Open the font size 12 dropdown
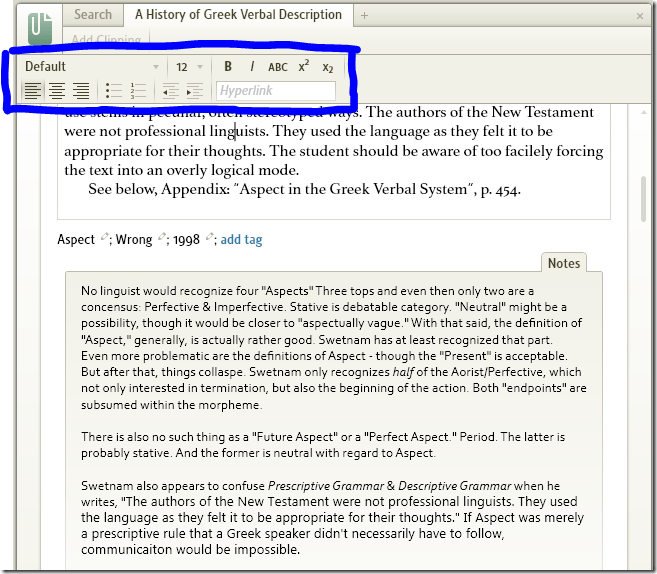Screen dimensions: 657x574 (x=189, y=67)
